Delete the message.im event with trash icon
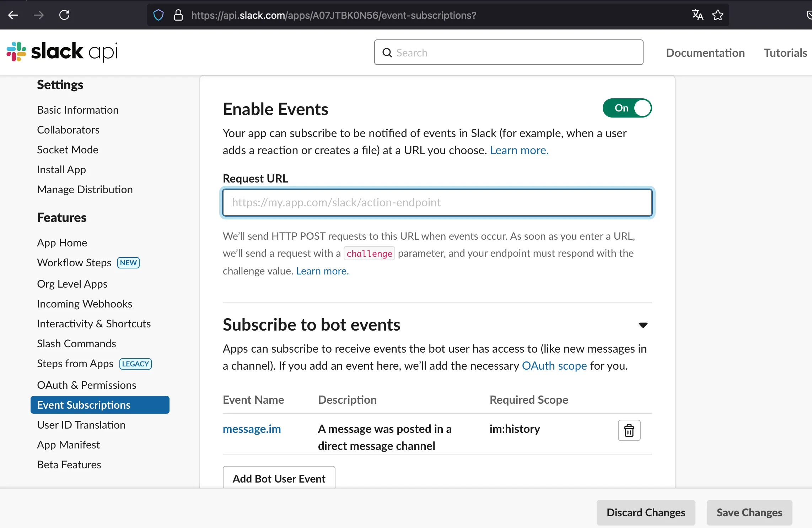The width and height of the screenshot is (812, 528). click(x=629, y=430)
